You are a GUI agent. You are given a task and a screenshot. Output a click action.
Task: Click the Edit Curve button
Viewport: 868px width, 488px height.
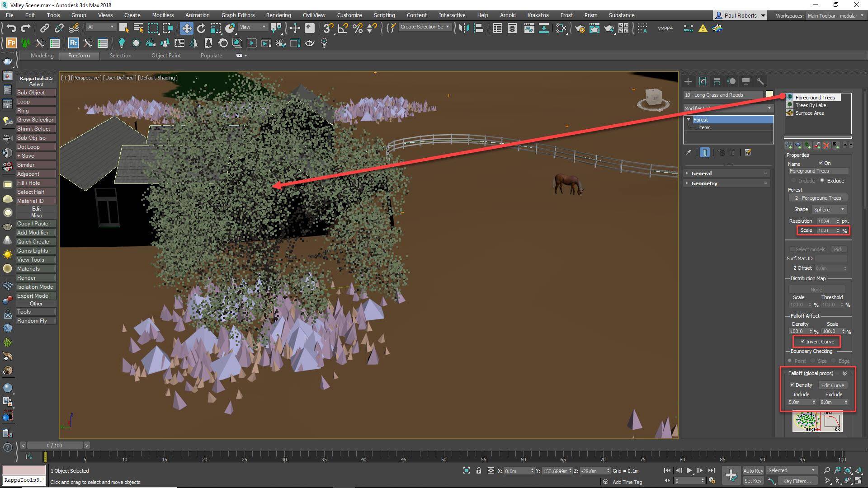832,385
